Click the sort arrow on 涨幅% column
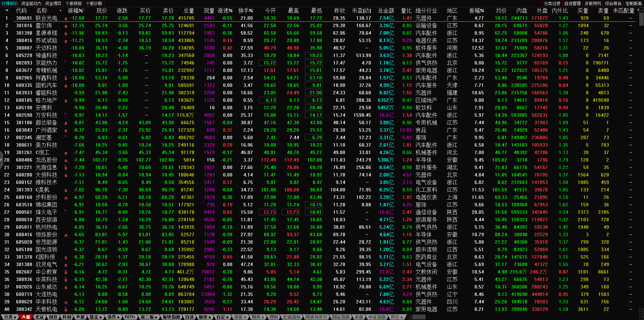This screenshot has width=644, height=320. (x=83, y=11)
